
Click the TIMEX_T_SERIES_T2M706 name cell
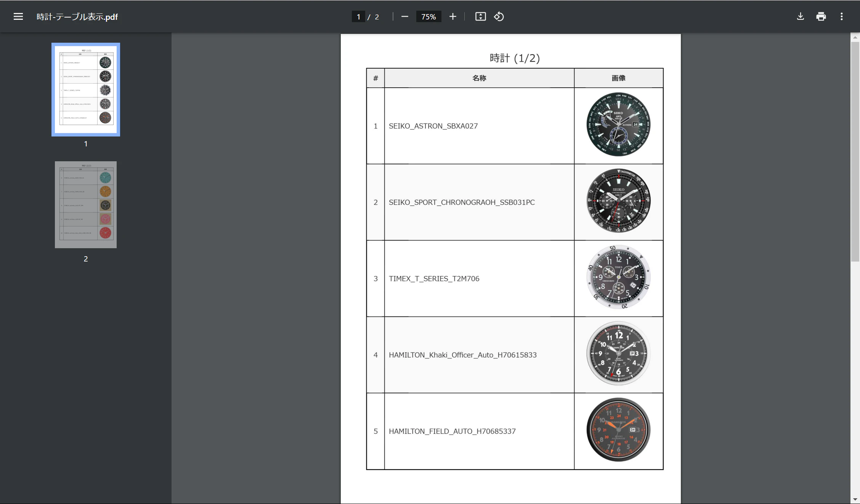479,278
